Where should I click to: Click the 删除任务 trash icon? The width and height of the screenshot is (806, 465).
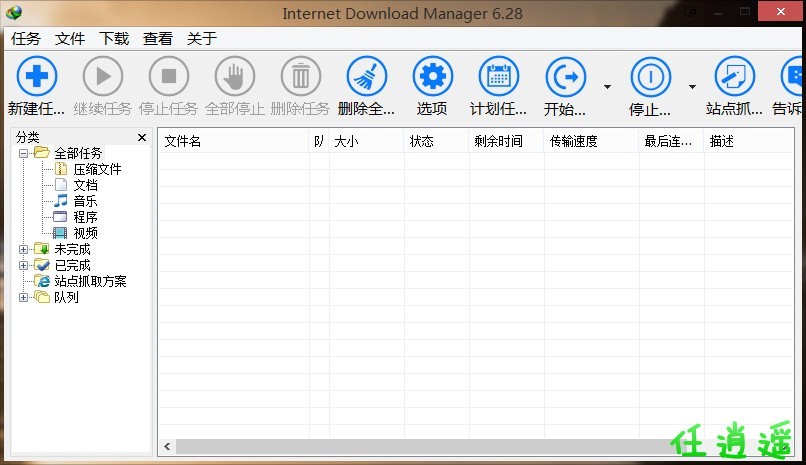(x=301, y=76)
